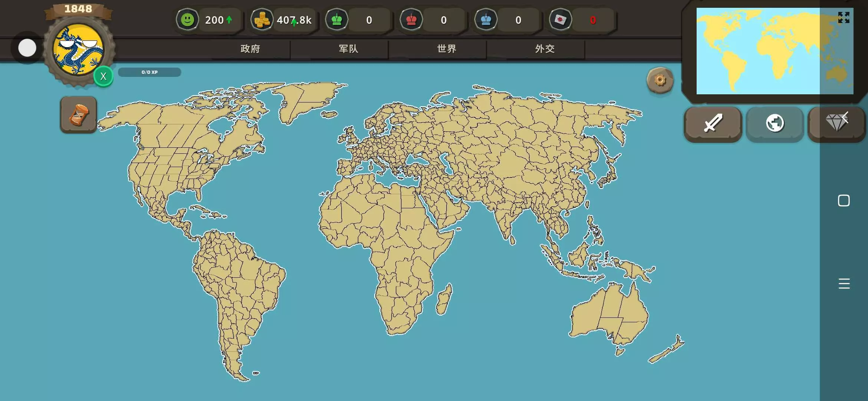This screenshot has height=401, width=868.
Task: Switch to the 世界 world tab
Action: click(x=447, y=49)
